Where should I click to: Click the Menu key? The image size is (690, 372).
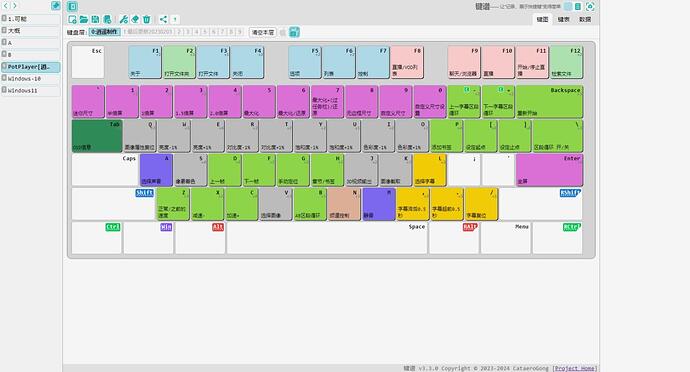click(506, 238)
